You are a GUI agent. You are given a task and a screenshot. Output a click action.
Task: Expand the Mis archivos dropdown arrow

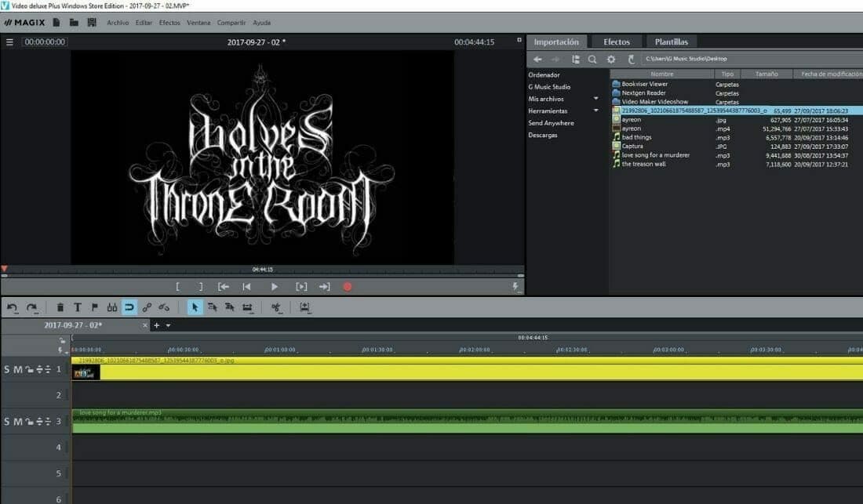pos(595,99)
